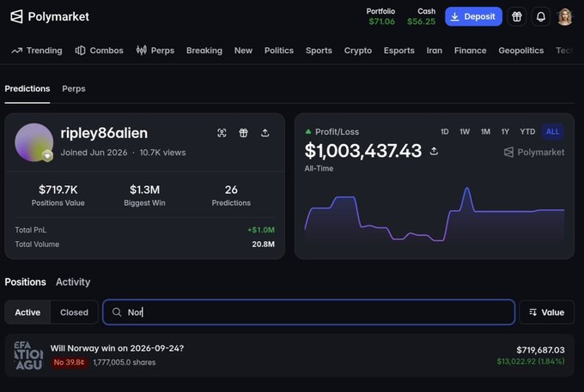Click the gift icon on profile card
584x392 pixels.
[243, 133]
